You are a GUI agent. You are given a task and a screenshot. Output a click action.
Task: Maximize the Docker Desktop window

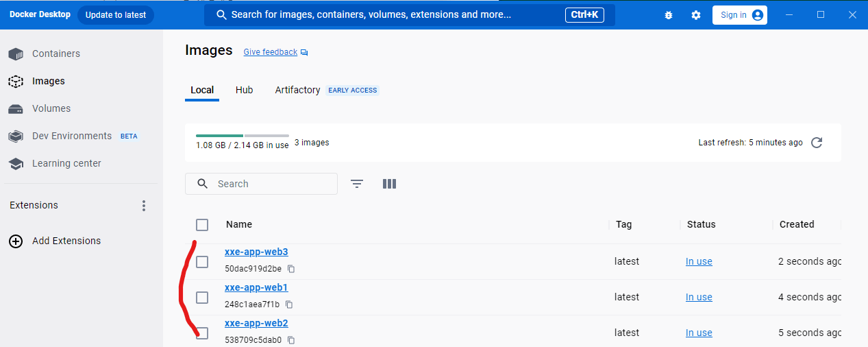tap(821, 14)
